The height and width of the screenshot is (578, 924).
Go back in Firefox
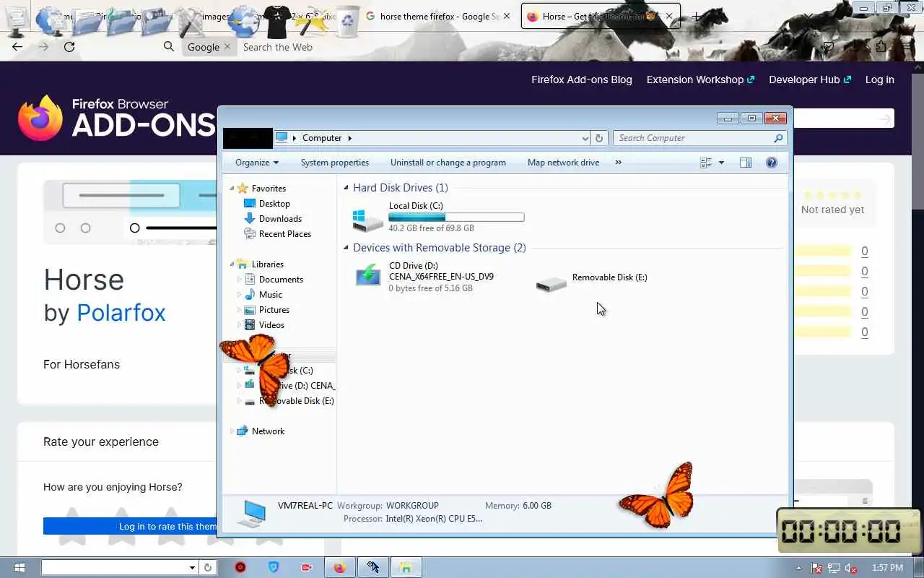pos(17,47)
